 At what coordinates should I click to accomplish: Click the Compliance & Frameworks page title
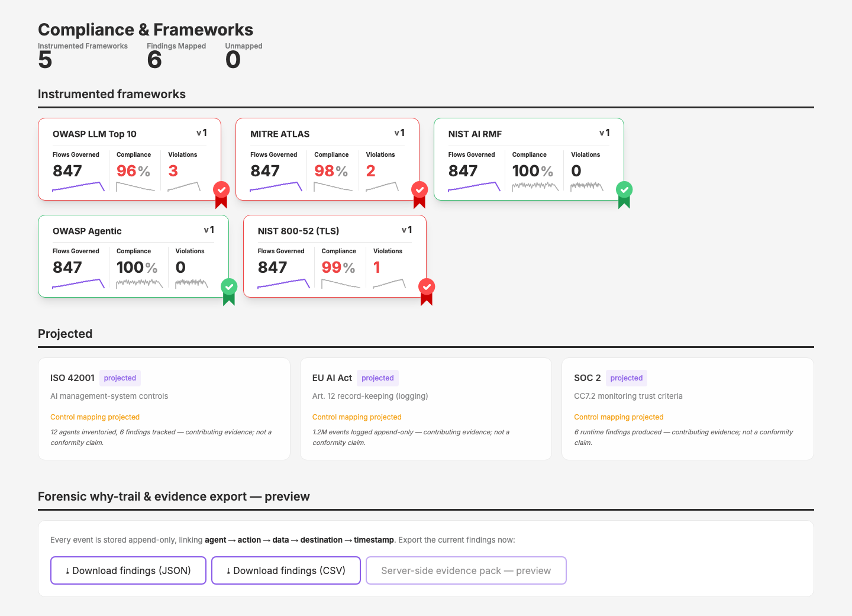tap(146, 30)
